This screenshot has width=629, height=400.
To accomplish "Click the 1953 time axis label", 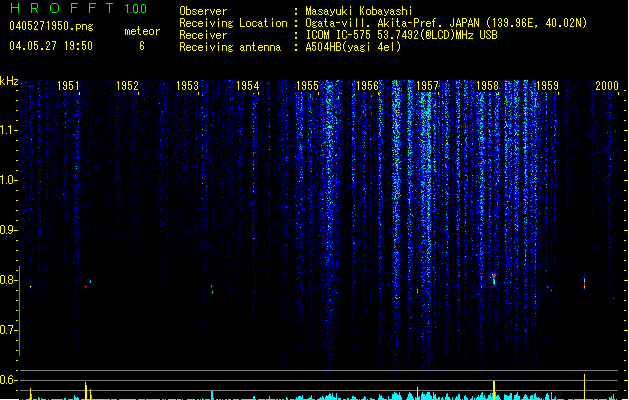I will (187, 85).
